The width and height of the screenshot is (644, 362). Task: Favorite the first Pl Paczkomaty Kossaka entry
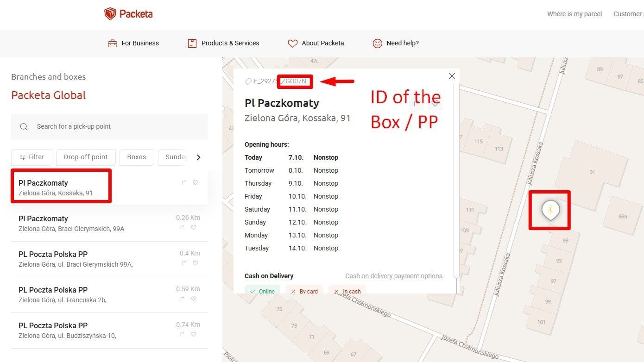tap(196, 182)
